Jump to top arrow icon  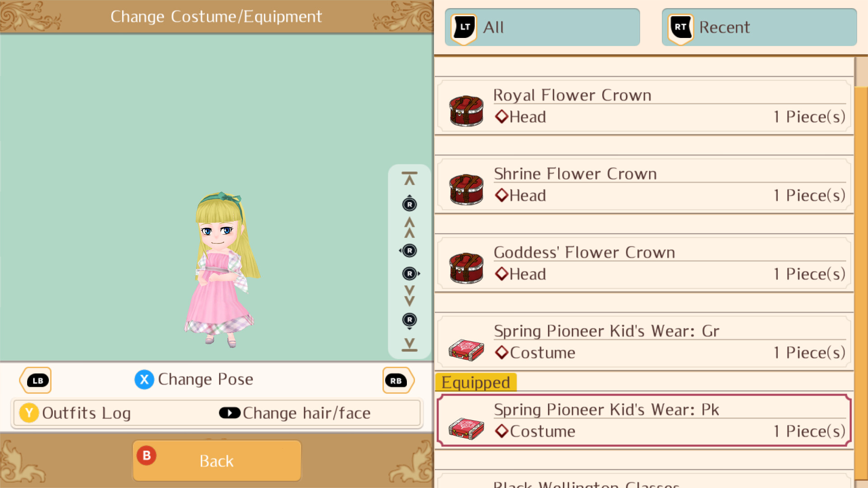410,178
